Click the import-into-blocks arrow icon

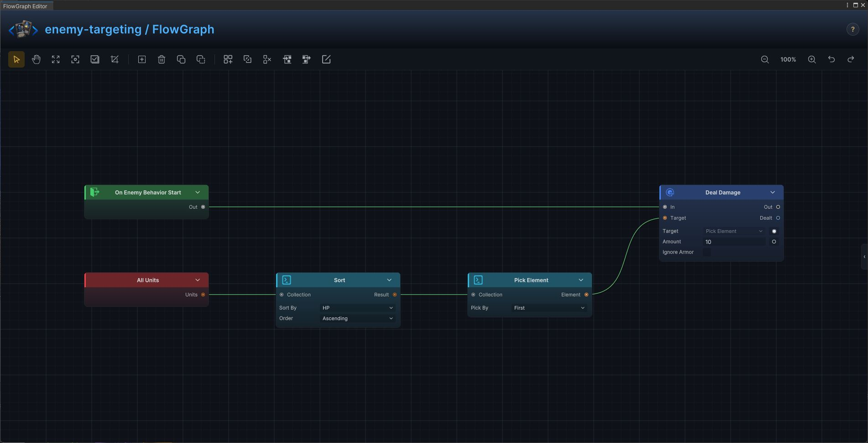(287, 59)
